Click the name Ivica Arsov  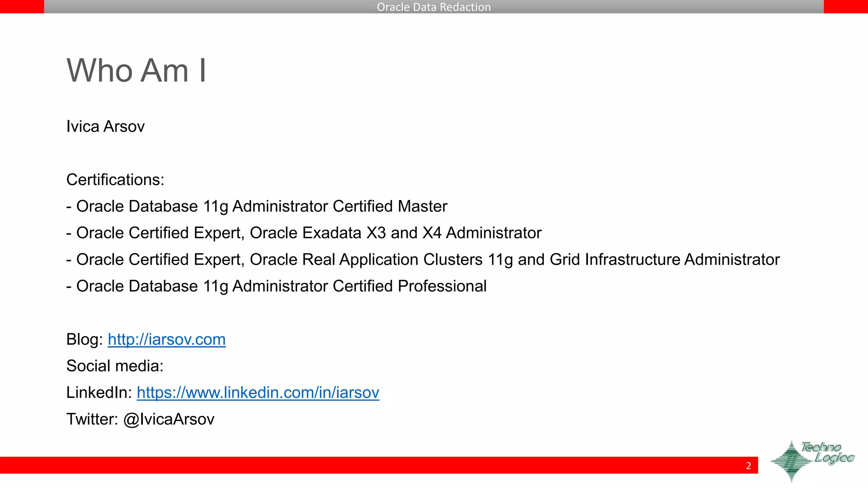pos(106,127)
